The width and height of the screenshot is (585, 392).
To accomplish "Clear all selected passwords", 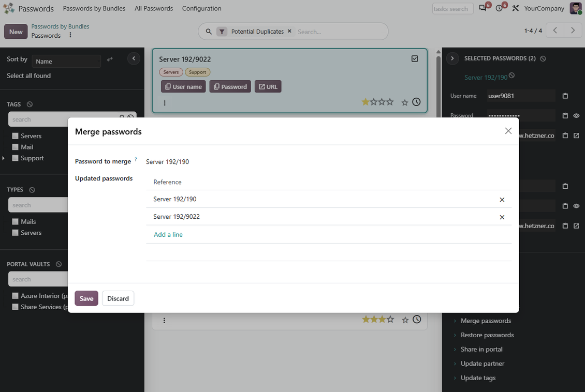I will pyautogui.click(x=543, y=58).
